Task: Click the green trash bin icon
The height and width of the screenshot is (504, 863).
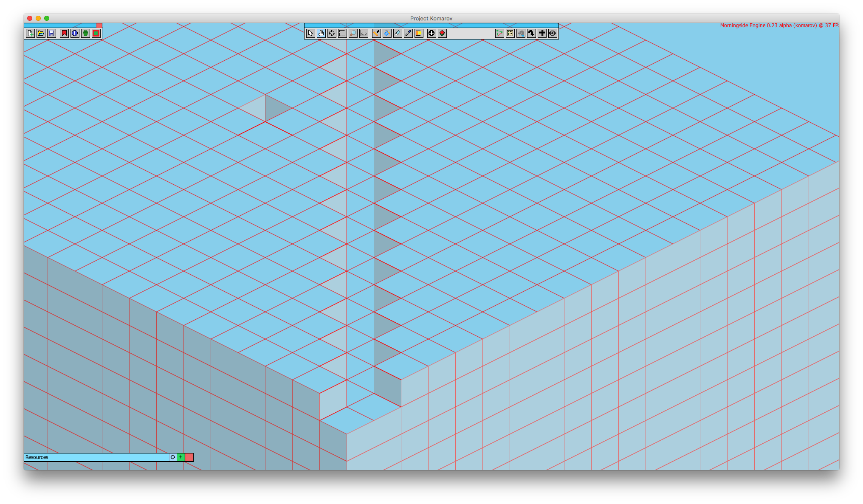Action: (85, 34)
